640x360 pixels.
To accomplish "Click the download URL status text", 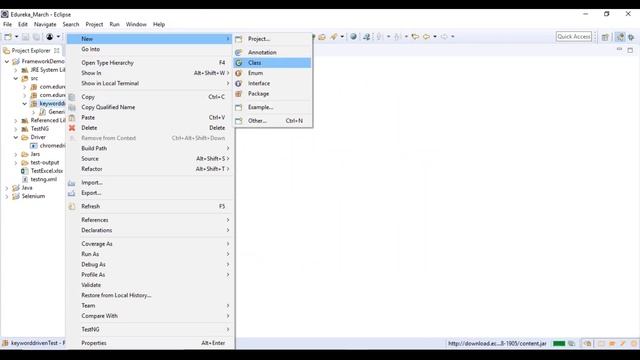I will [x=497, y=344].
